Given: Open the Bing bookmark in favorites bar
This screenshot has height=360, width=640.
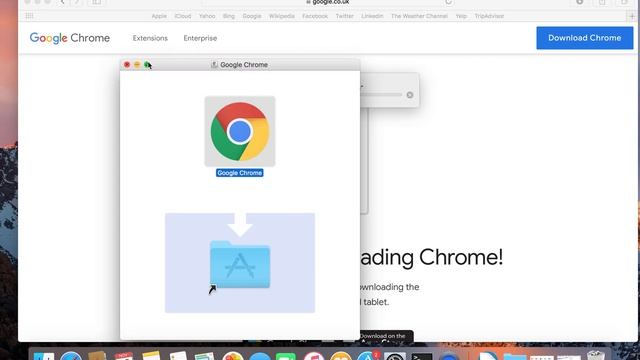Looking at the screenshot, I should (229, 16).
